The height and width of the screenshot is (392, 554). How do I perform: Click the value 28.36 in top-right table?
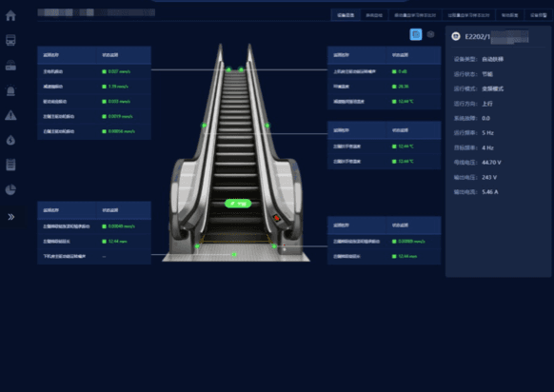(404, 87)
